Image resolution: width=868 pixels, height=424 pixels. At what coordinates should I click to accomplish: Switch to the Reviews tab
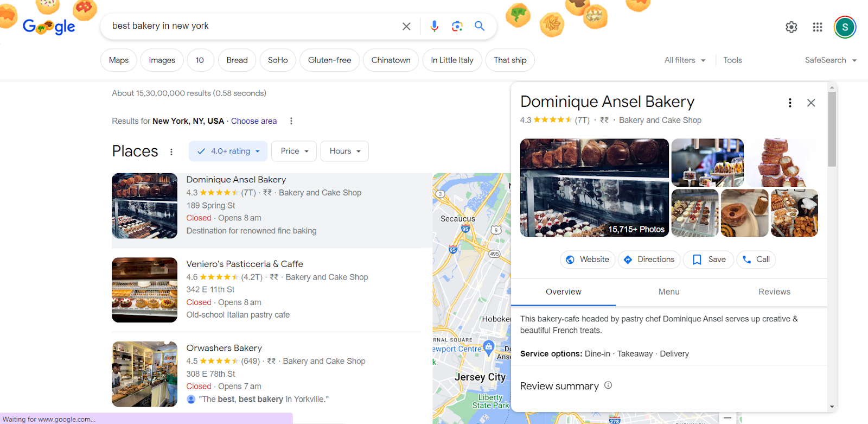(774, 292)
